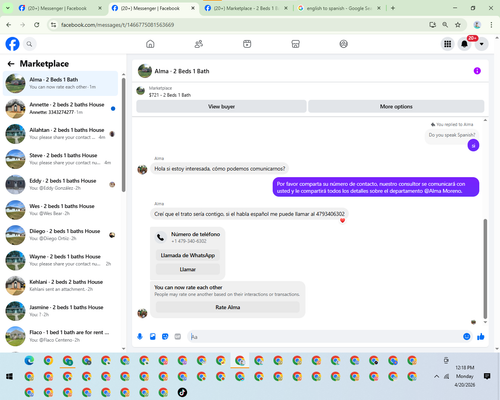
Task: Open the Facebook search magnifier
Action: 29,44
